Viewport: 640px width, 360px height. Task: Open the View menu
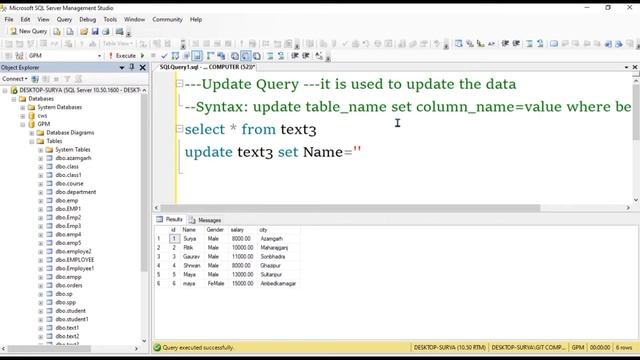[43, 19]
